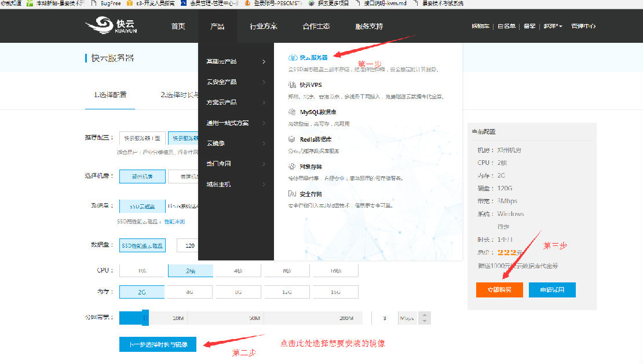The width and height of the screenshot is (643, 364).
Task: Click the 对象存储 icon in products menu
Action: [x=293, y=167]
